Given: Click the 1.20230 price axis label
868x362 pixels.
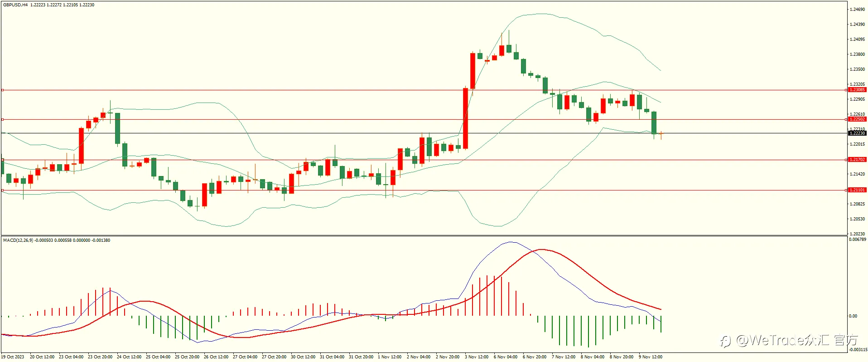Looking at the screenshot, I should (x=857, y=234).
